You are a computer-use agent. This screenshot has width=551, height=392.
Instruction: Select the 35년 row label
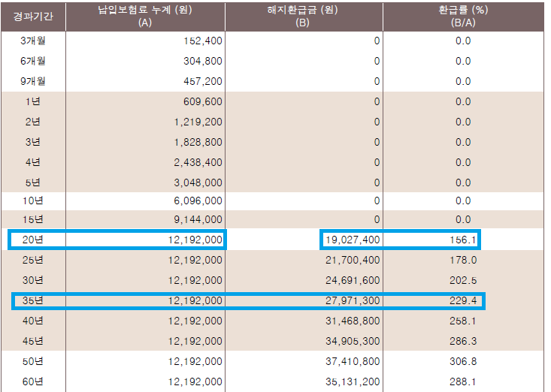(x=33, y=300)
